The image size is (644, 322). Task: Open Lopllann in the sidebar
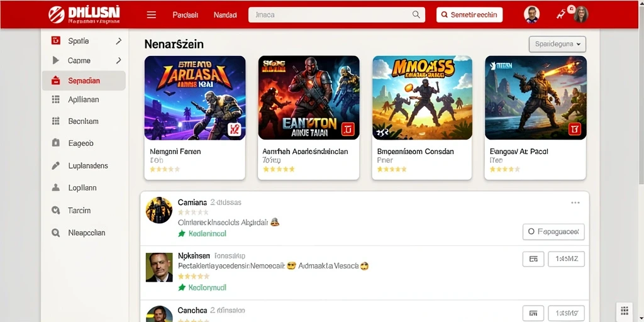[84, 187]
